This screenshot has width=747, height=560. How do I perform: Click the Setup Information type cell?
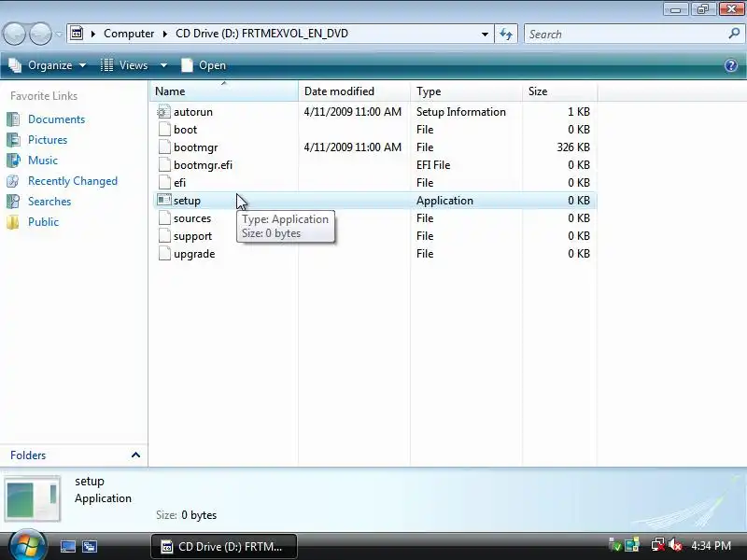[x=460, y=112]
